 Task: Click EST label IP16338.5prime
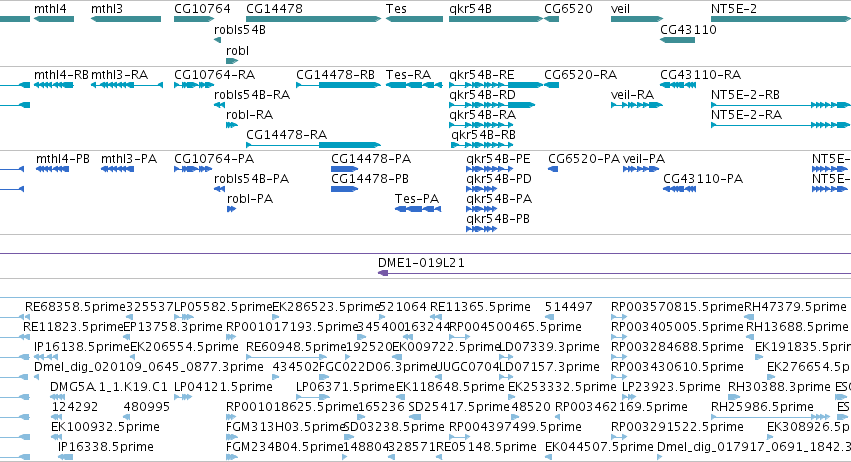[106, 447]
